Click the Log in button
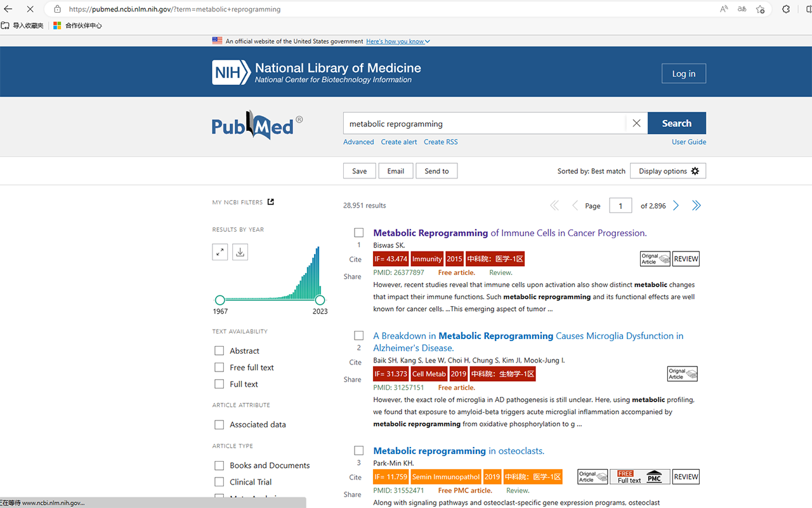Screen dimensions: 812x508 point(684,73)
